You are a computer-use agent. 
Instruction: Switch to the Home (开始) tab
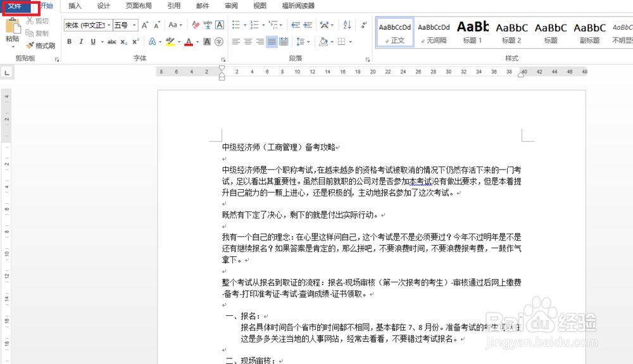[47, 6]
